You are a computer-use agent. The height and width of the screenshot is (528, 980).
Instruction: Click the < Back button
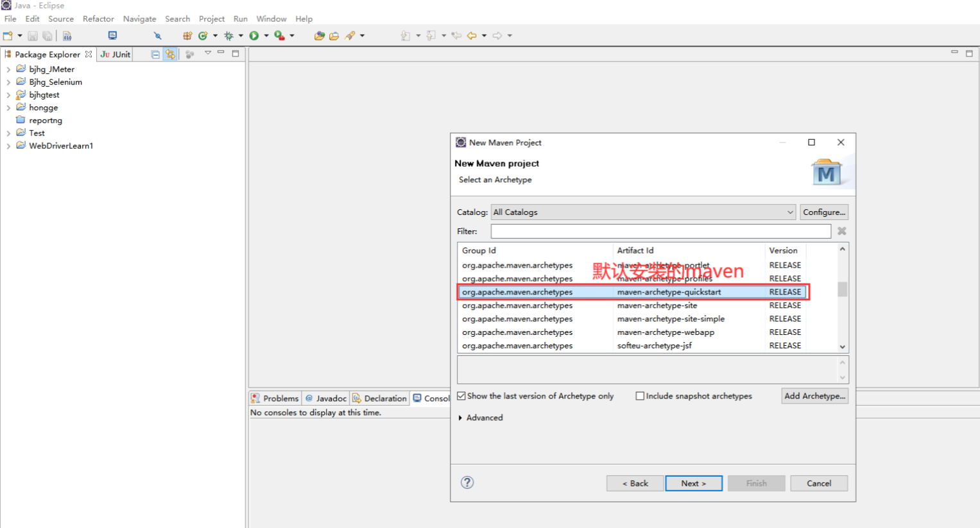click(635, 484)
